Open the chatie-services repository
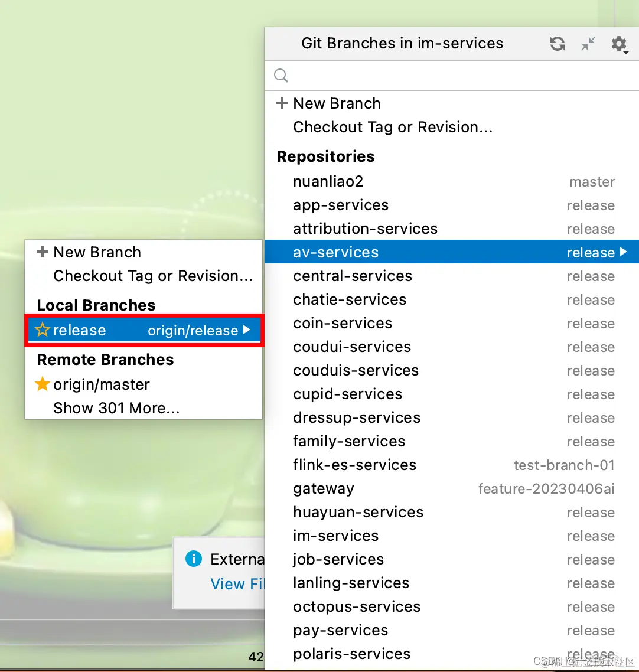This screenshot has width=639, height=672. (x=452, y=299)
